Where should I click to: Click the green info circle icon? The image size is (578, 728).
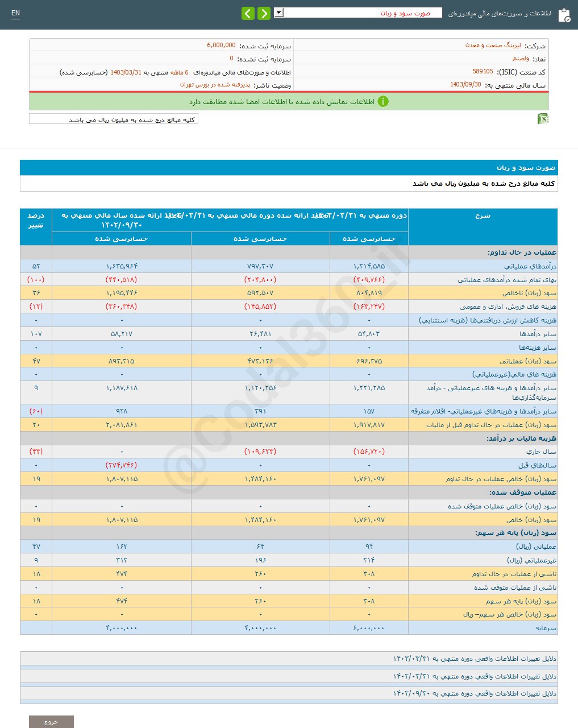coord(383,102)
